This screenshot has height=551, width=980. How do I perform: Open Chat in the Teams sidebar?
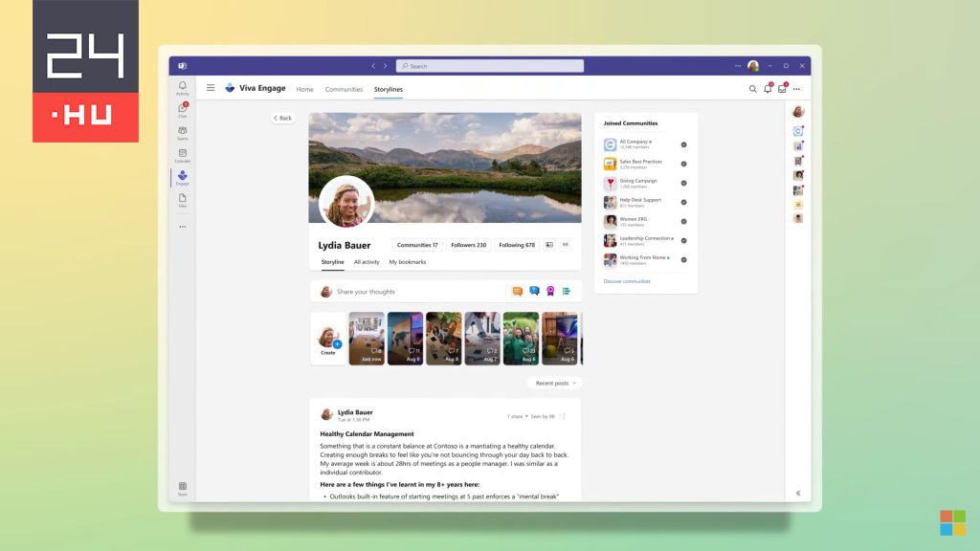[183, 111]
